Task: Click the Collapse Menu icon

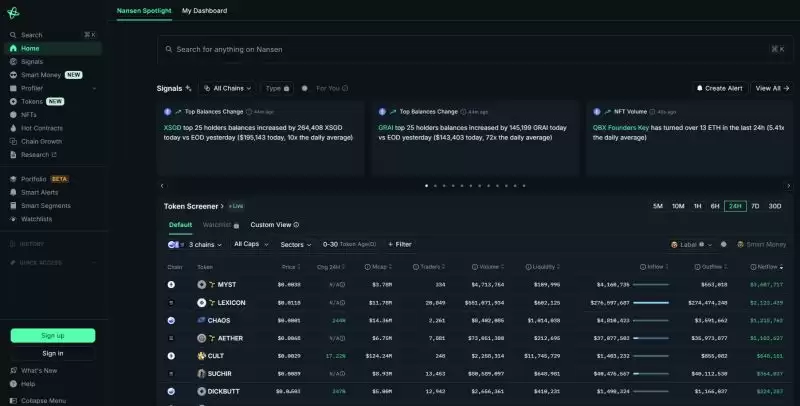Action: tap(13, 400)
